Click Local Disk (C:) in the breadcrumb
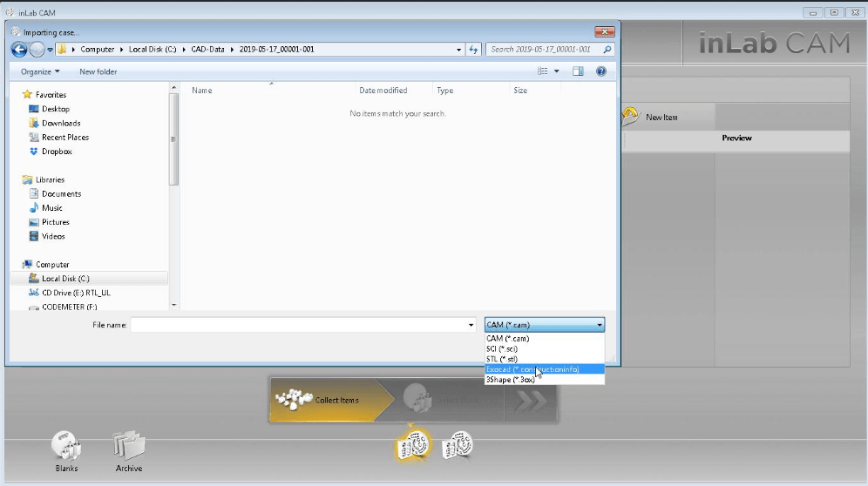The height and width of the screenshot is (486, 868). [x=153, y=50]
